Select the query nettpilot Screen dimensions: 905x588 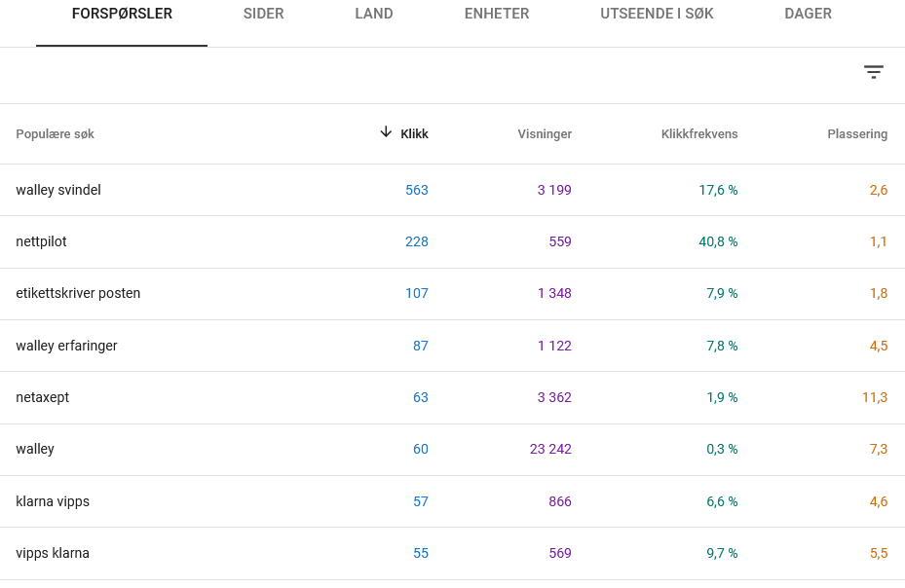[41, 241]
